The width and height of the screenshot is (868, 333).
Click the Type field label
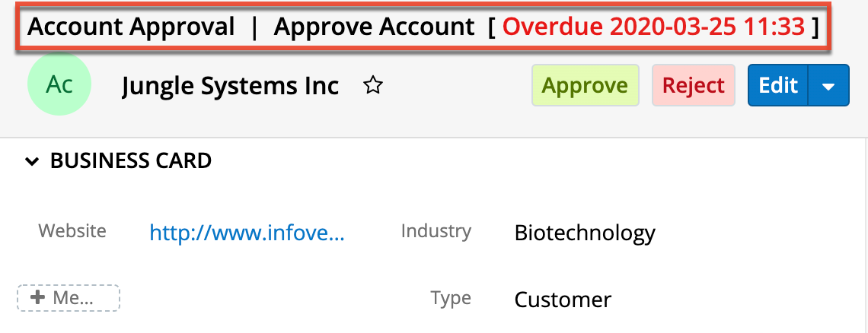pos(451,298)
